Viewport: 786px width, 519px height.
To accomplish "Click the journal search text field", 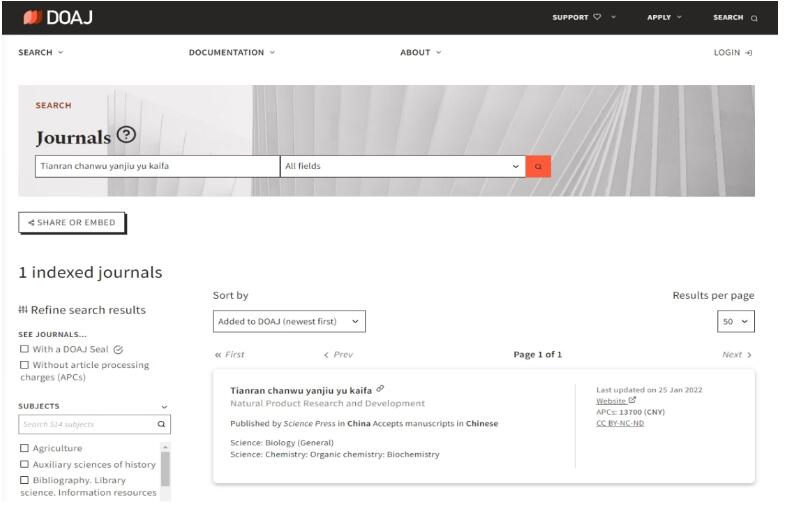I will [x=156, y=167].
